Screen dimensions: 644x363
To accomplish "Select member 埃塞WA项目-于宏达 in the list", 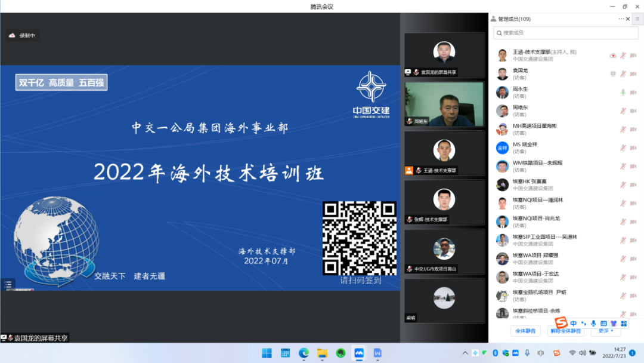I will pos(566,277).
